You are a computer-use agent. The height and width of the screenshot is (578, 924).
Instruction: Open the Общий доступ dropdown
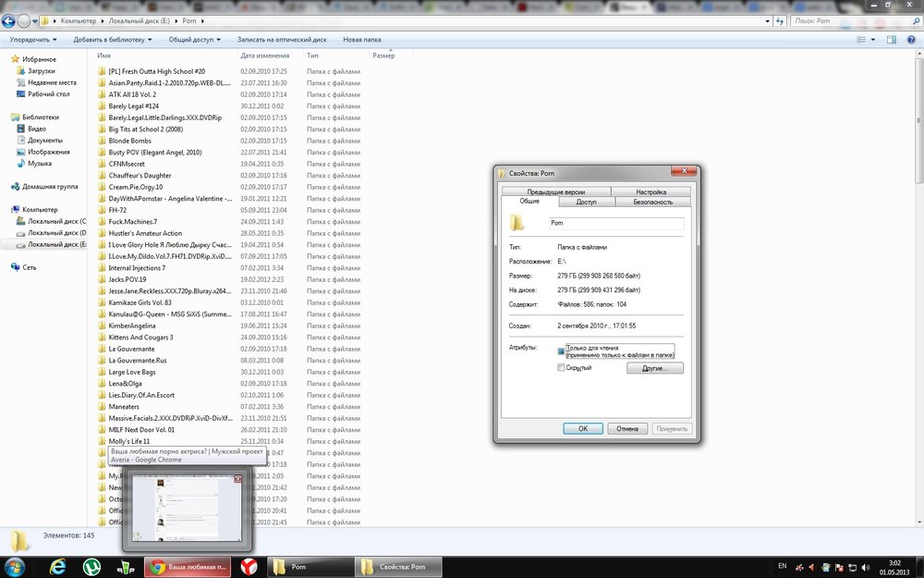pos(195,40)
